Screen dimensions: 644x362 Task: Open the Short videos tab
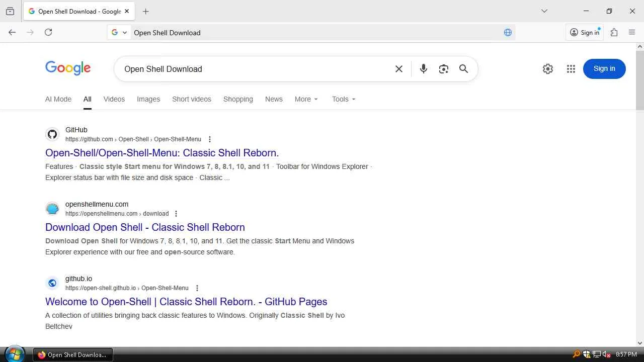192,99
